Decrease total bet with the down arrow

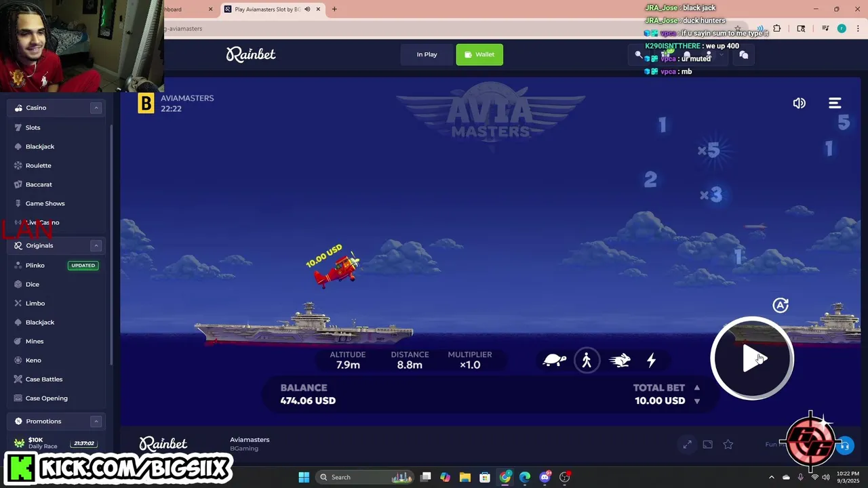click(x=696, y=401)
